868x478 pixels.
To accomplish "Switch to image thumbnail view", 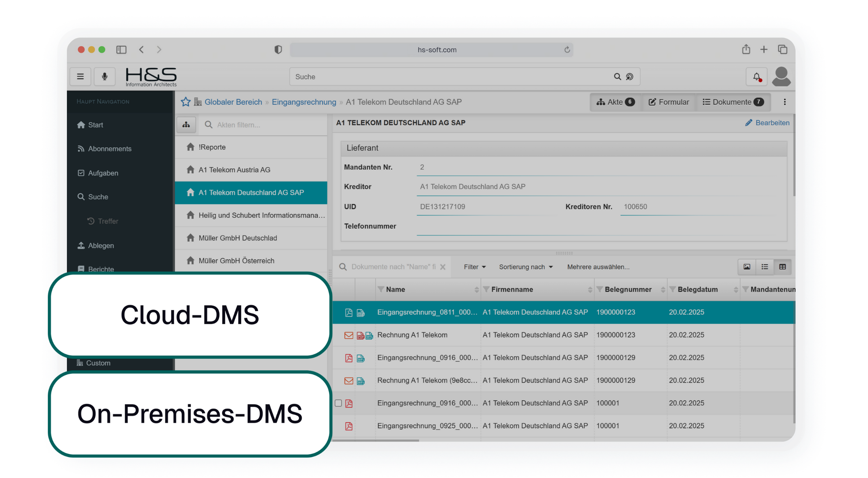I will [x=747, y=267].
